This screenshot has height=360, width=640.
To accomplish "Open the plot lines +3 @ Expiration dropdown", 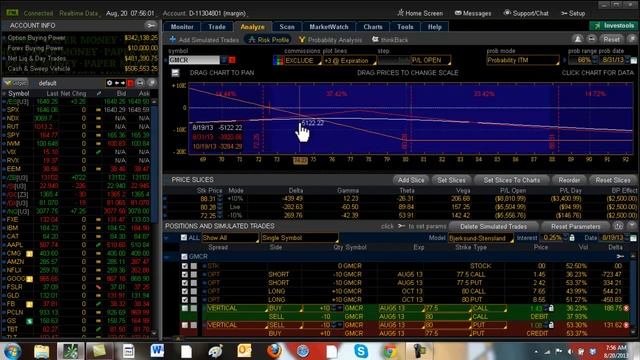I will [x=349, y=60].
